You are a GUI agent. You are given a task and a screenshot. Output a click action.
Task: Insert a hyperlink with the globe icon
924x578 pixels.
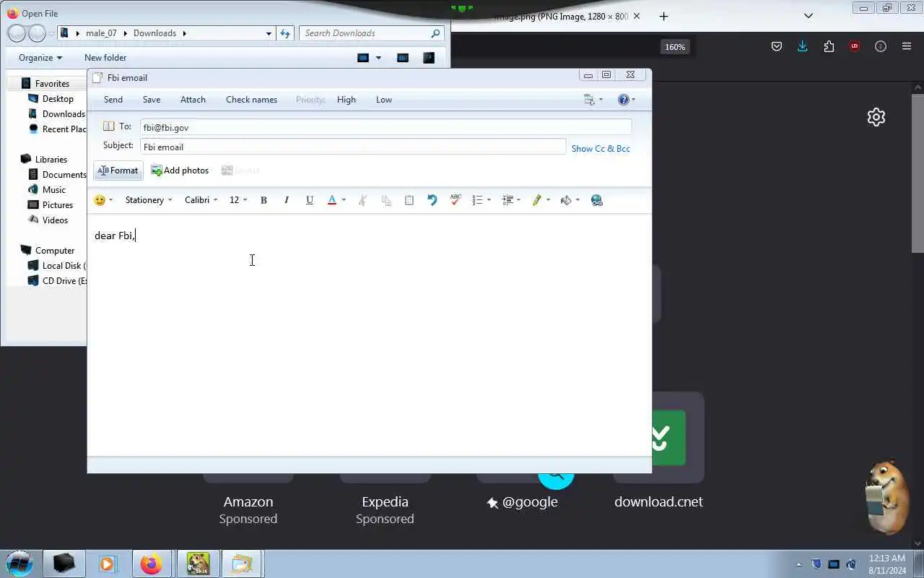click(597, 200)
